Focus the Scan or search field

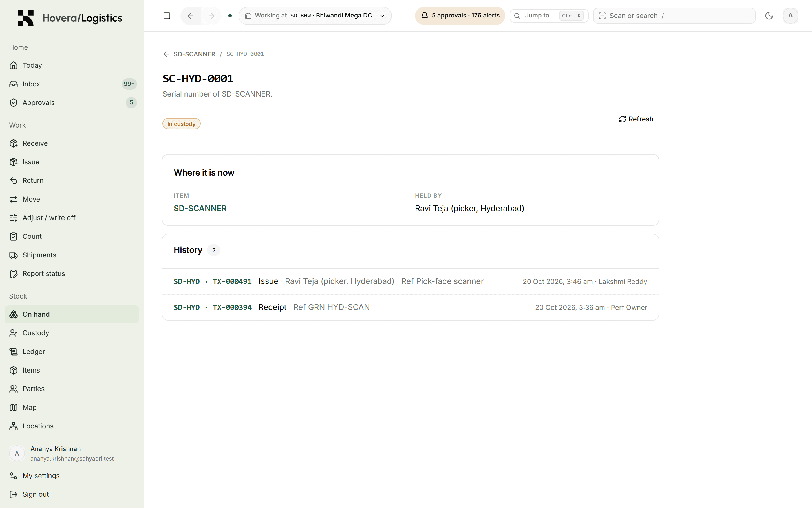coord(674,16)
